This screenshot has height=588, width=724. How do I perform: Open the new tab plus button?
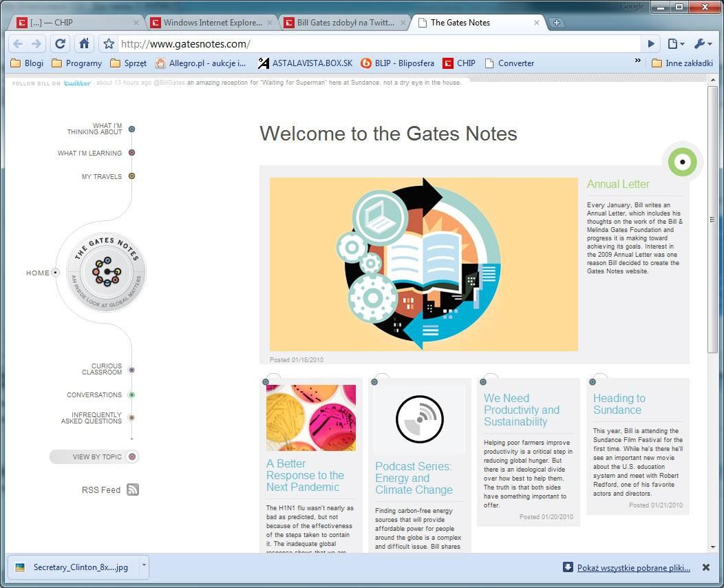tap(556, 23)
